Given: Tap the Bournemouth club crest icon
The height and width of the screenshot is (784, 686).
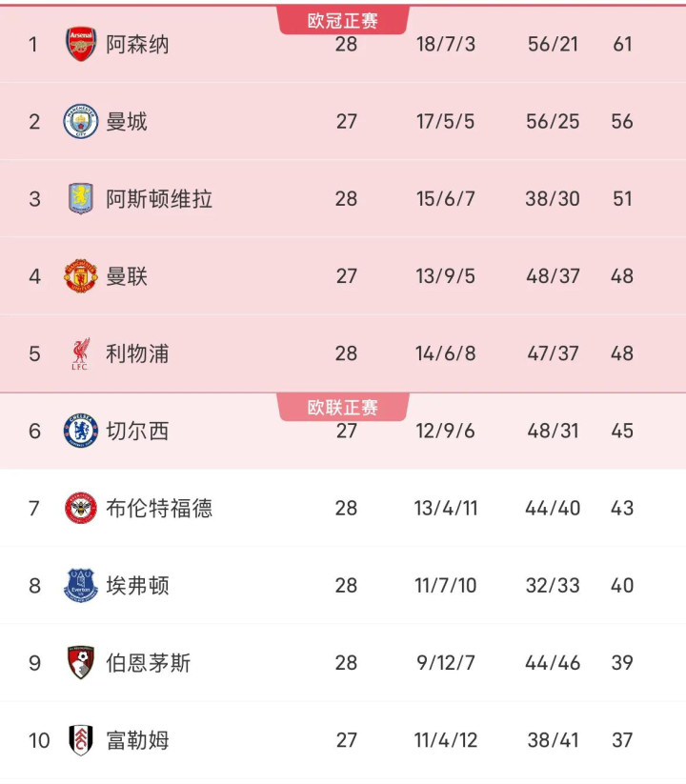Looking at the screenshot, I should pos(81,663).
